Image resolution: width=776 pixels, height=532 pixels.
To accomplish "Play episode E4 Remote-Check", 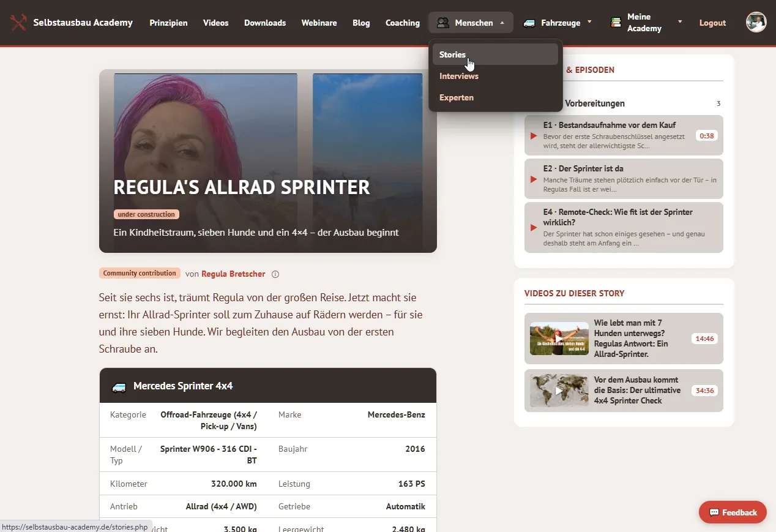I will 624,227.
